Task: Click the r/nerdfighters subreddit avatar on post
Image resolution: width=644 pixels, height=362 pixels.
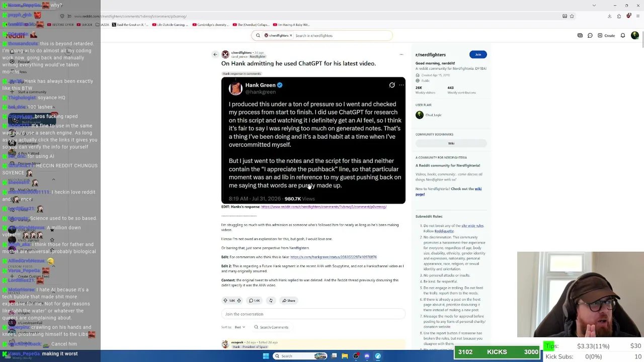Action: (225, 54)
